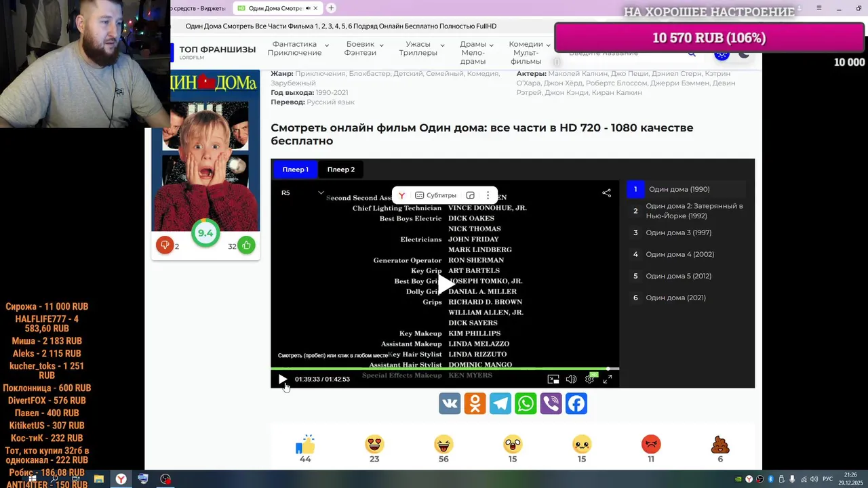
Task: Share the page on Viber
Action: (551, 403)
